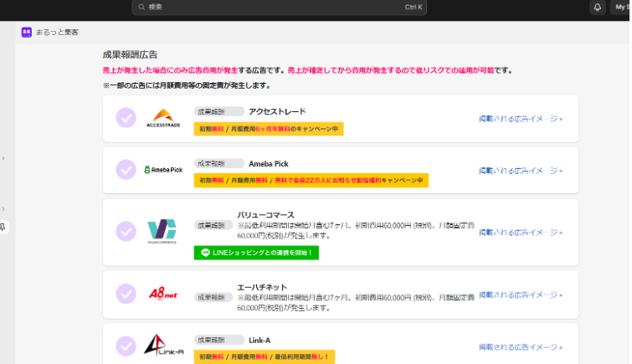The width and height of the screenshot is (632, 364).
Task: Click the バリューコマース name text
Action: 265,215
